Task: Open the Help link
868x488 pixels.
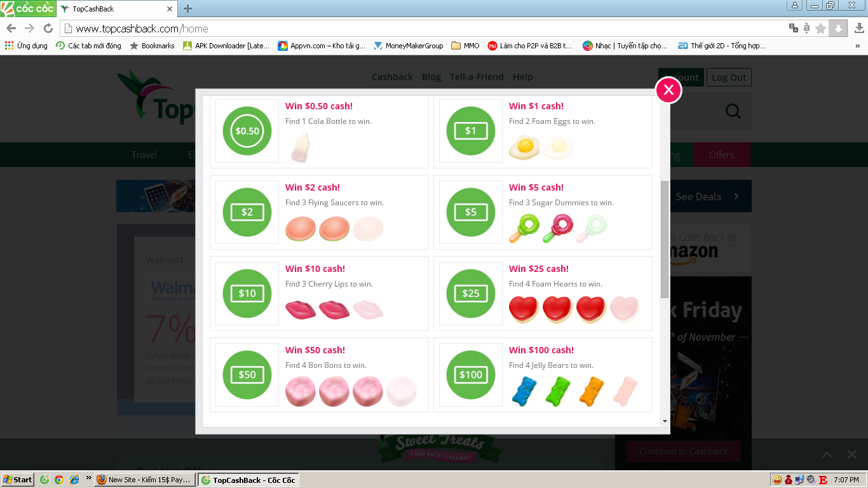Action: point(523,77)
